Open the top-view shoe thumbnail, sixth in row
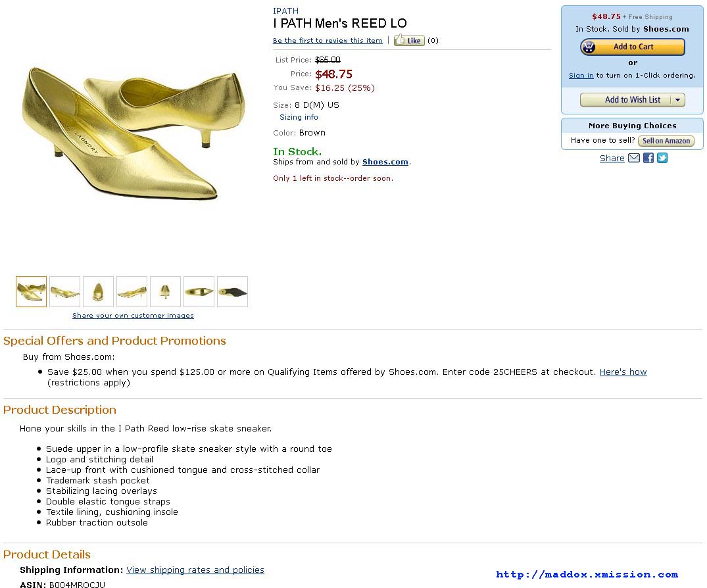Viewport: 707px width, 588px height. tap(199, 291)
